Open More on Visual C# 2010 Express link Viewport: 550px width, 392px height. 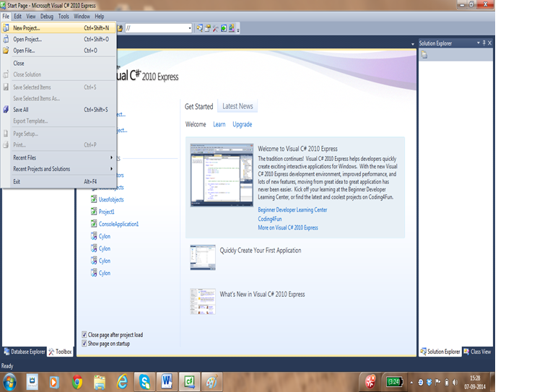point(288,227)
